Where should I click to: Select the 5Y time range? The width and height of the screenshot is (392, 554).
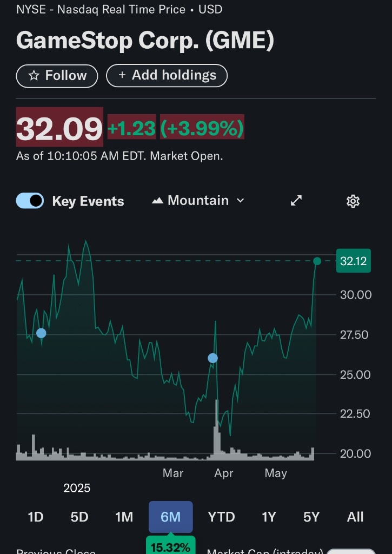(x=311, y=517)
